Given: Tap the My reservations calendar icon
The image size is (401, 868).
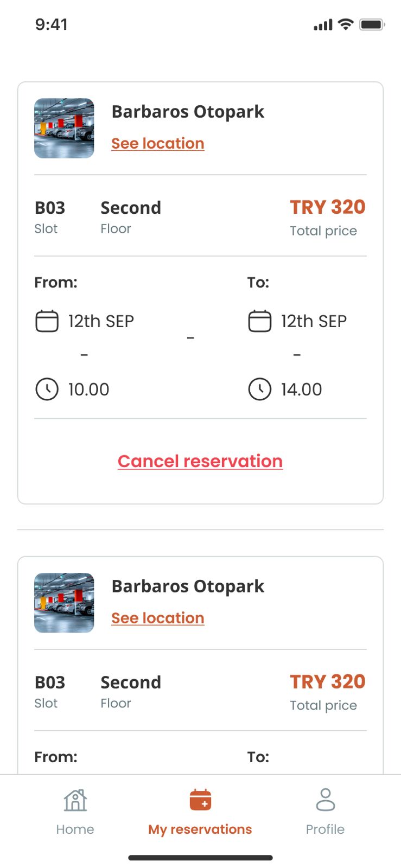Looking at the screenshot, I should (x=200, y=800).
